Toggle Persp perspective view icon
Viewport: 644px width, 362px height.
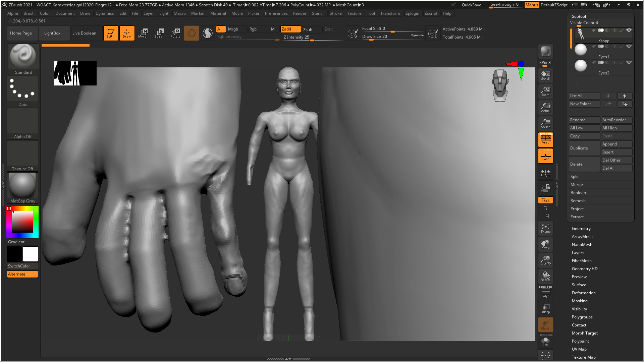[545, 139]
